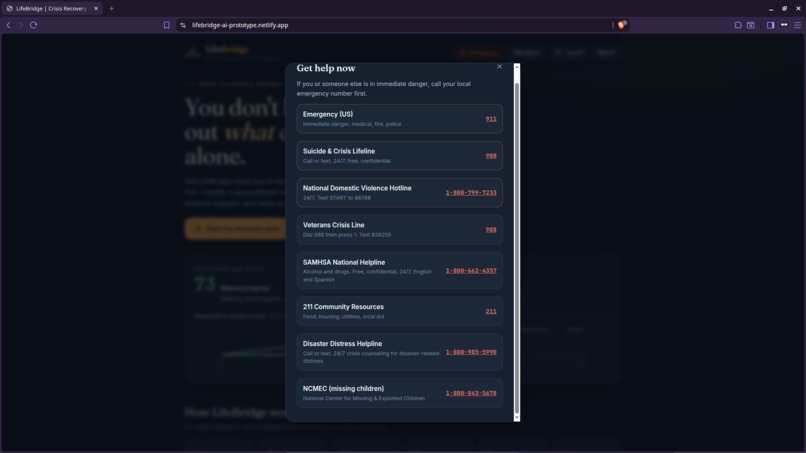This screenshot has height=453, width=806.
Task: Close the browser window
Action: tap(798, 8)
